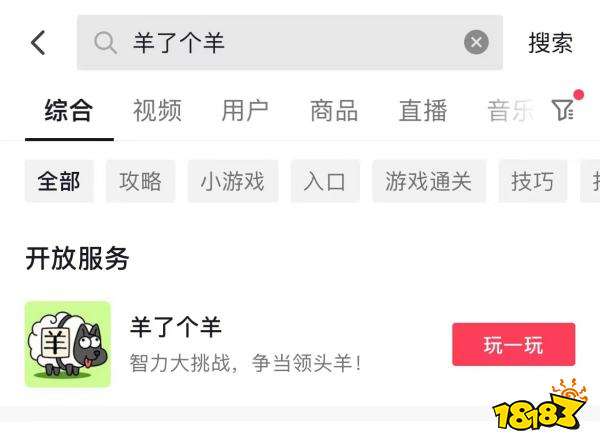Tap the 玩一玩 play button
This screenshot has width=600, height=447.
pos(514,344)
